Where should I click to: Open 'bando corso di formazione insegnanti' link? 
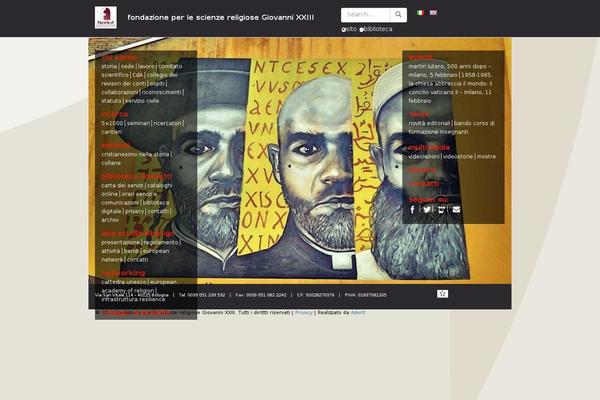[452, 127]
